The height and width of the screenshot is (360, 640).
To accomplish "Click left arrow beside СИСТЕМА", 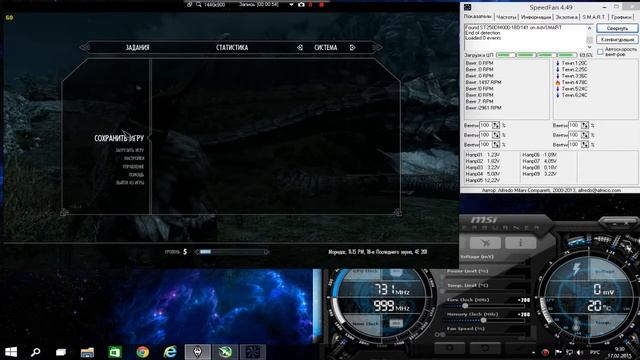I will (300, 47).
